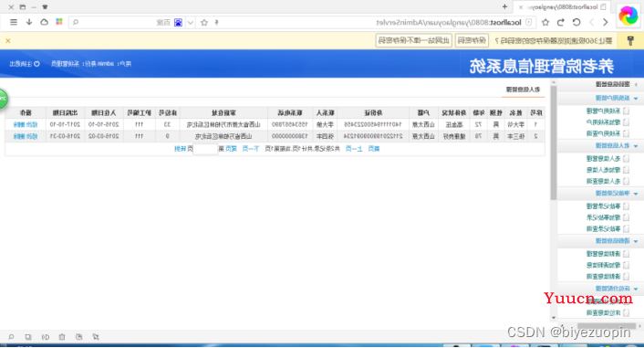644x348 pixels.
Task: Click the vertical scrollbar down arrow
Action: (554, 318)
